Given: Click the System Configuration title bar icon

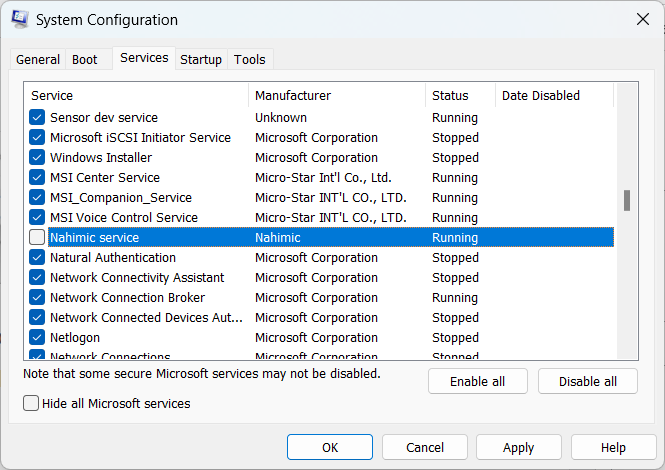Looking at the screenshot, I should pyautogui.click(x=20, y=20).
